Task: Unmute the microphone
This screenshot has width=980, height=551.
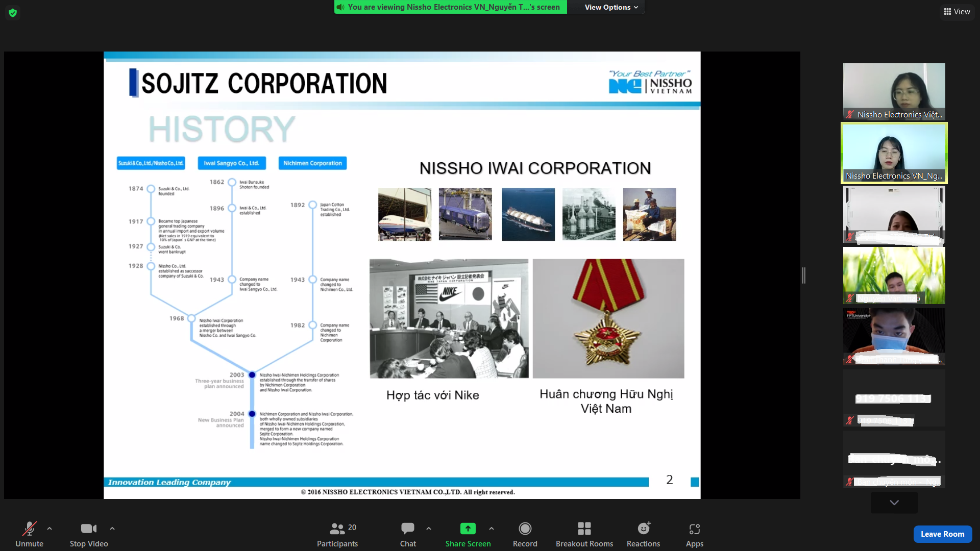Action: (29, 534)
